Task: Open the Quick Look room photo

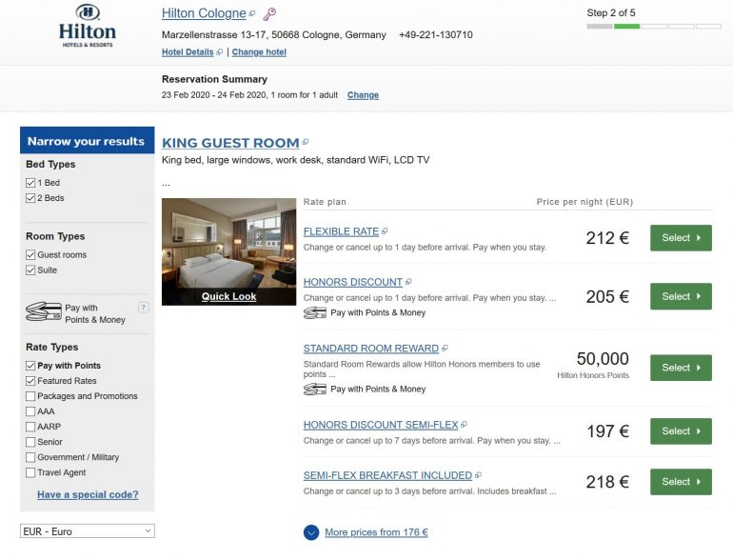Action: click(x=228, y=296)
